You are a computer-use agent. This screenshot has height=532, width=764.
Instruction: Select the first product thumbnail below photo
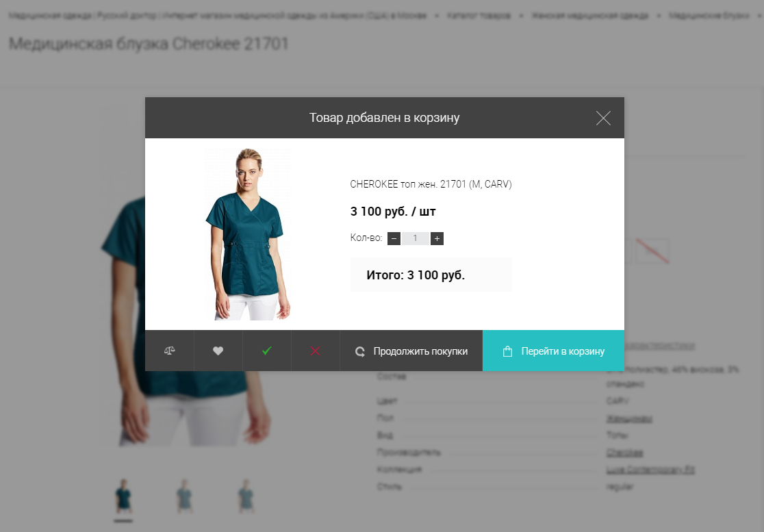pyautogui.click(x=123, y=496)
